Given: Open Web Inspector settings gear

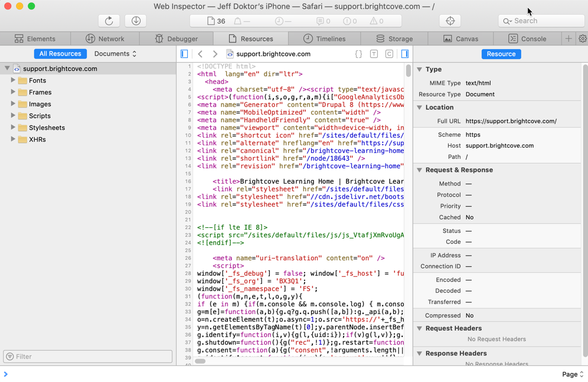Looking at the screenshot, I should [583, 38].
